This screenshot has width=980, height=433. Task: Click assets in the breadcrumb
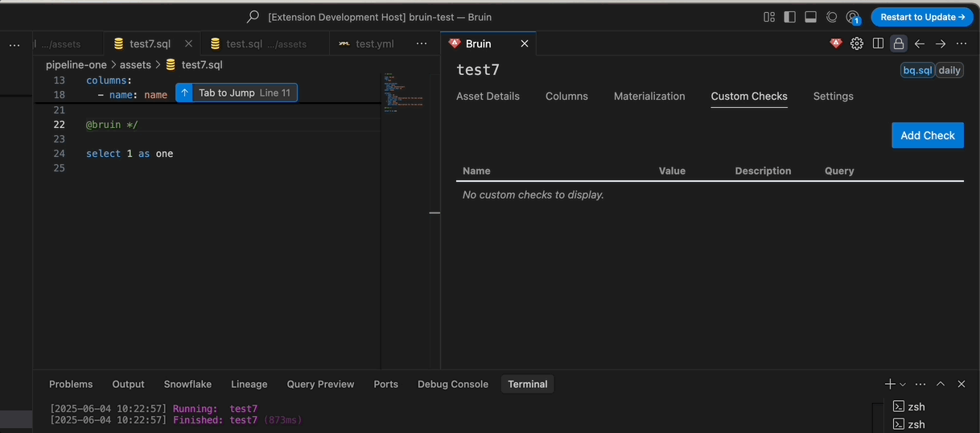click(x=135, y=64)
